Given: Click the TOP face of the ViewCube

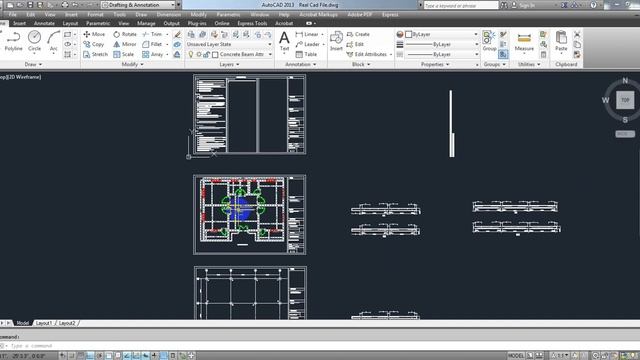Looking at the screenshot, I should point(625,100).
